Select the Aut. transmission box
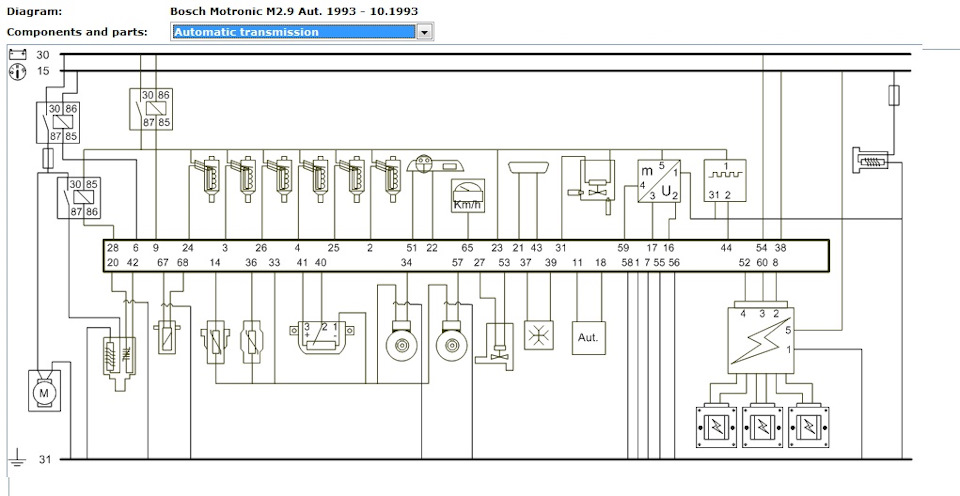The width and height of the screenshot is (960, 496). [x=588, y=338]
